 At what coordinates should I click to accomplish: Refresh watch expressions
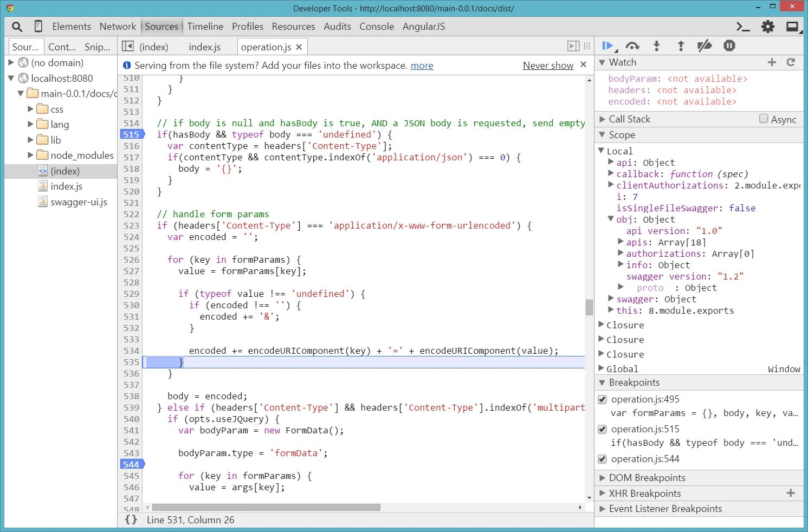click(x=791, y=62)
